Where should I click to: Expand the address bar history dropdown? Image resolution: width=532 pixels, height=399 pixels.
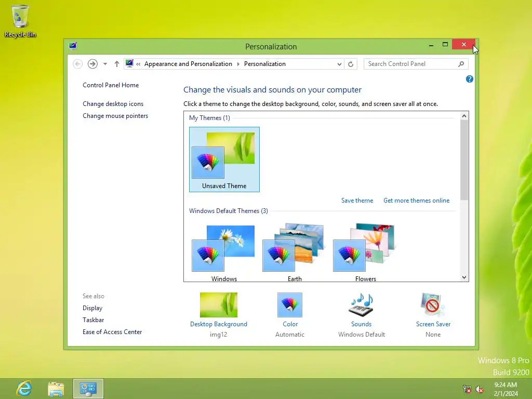(x=339, y=64)
